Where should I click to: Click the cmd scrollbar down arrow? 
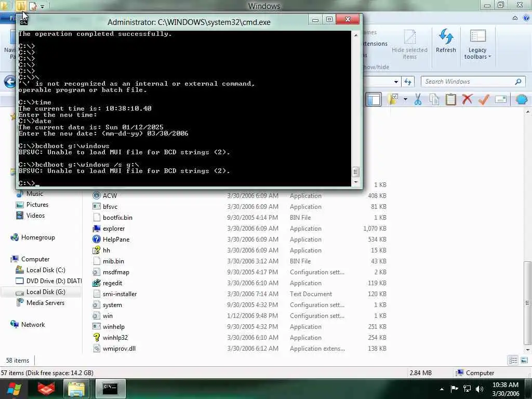(x=355, y=182)
